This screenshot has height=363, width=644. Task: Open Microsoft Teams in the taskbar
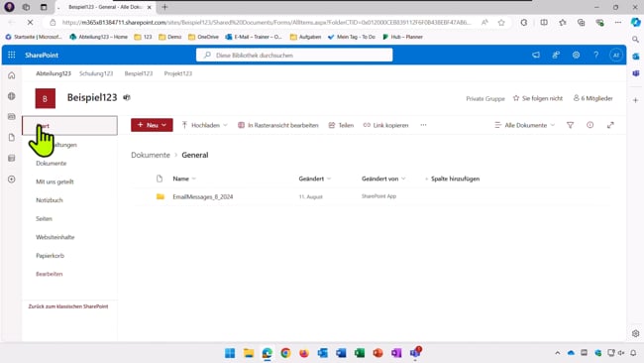(x=415, y=353)
